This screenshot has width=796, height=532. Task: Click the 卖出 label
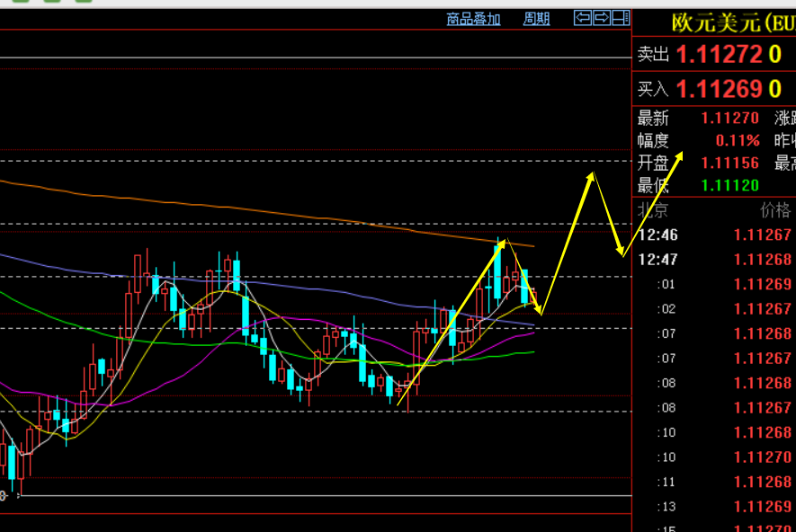click(x=653, y=54)
